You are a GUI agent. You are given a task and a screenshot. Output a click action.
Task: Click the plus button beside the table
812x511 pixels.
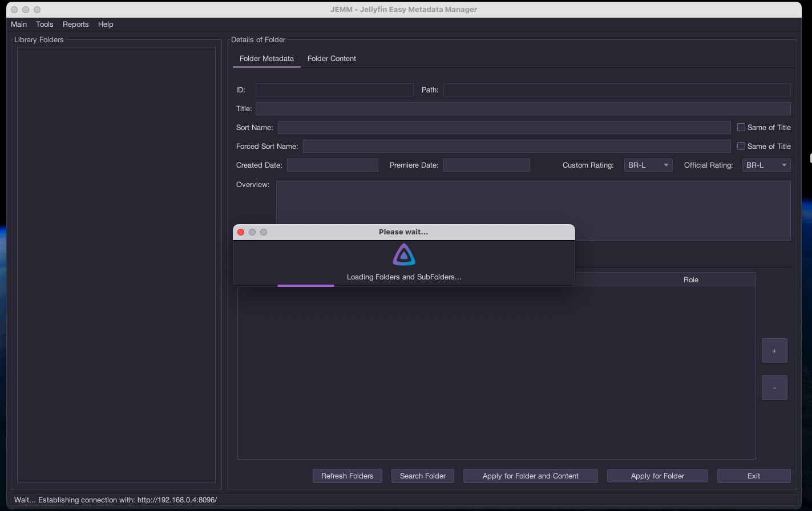(x=774, y=351)
